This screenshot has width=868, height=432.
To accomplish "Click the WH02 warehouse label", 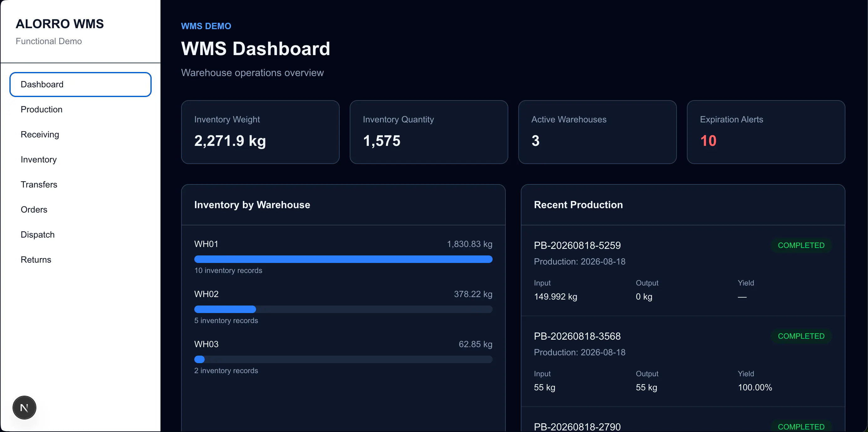I will coord(206,294).
